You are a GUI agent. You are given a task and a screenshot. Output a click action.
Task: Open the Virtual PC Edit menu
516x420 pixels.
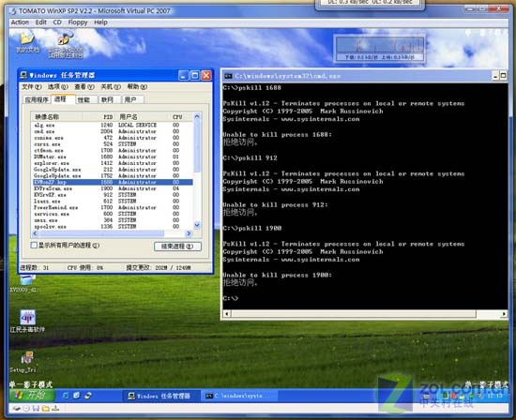40,22
